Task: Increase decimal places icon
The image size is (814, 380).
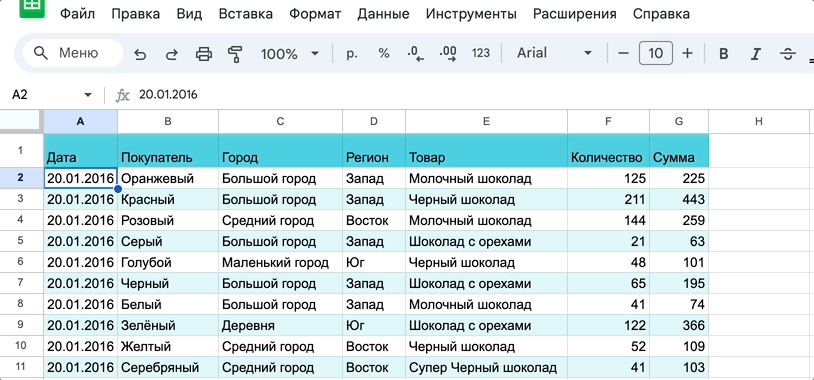Action: pyautogui.click(x=447, y=53)
